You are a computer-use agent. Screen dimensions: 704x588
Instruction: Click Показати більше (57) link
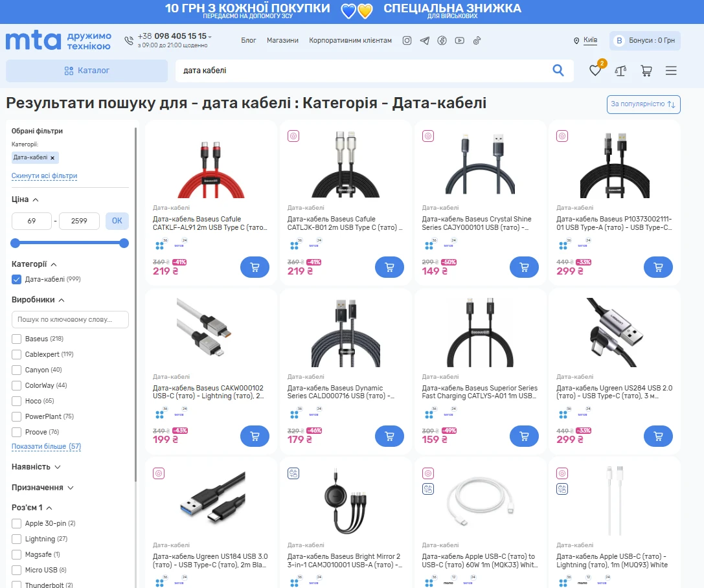(46, 447)
